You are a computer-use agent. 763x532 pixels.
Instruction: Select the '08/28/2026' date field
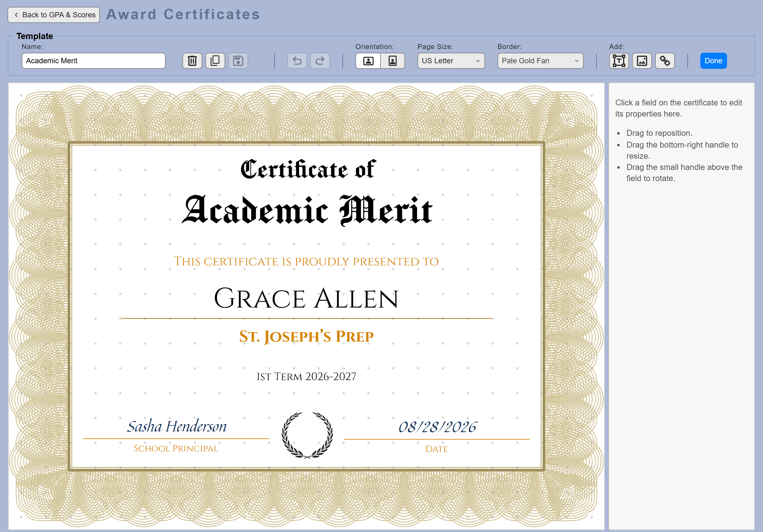(x=437, y=427)
